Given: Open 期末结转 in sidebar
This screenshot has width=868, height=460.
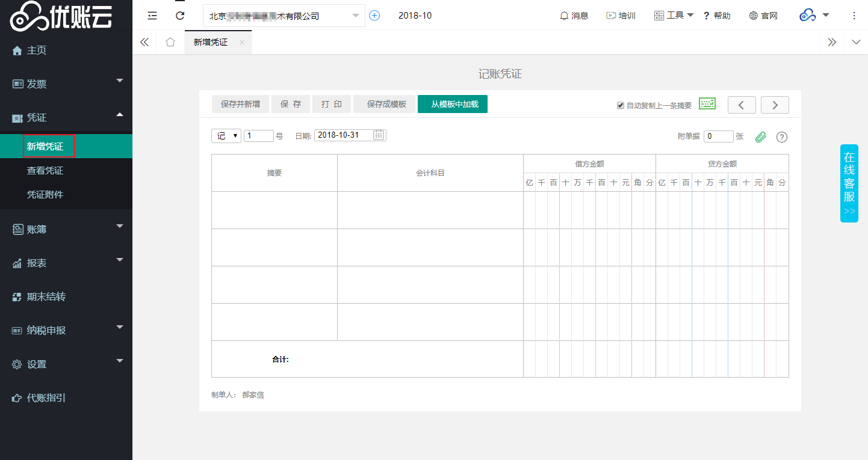Looking at the screenshot, I should click(x=66, y=296).
